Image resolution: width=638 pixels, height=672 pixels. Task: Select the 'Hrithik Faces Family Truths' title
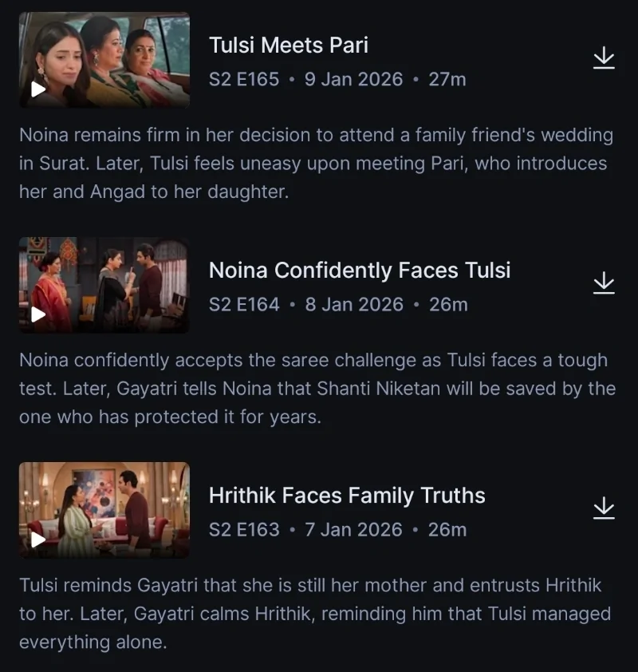pyautogui.click(x=347, y=495)
